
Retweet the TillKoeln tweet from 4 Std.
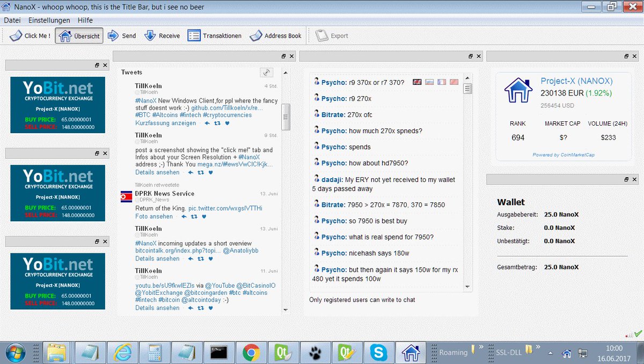coord(217,123)
